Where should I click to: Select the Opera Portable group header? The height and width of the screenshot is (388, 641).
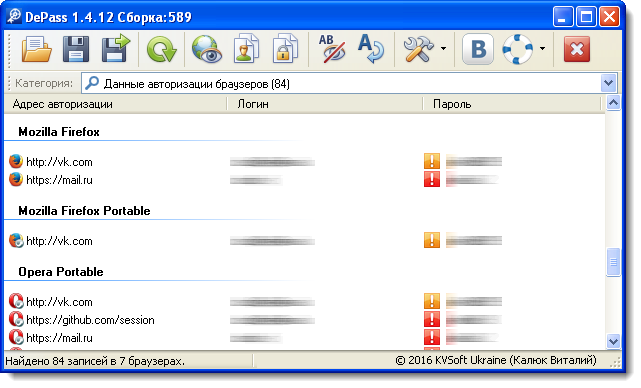point(61,272)
